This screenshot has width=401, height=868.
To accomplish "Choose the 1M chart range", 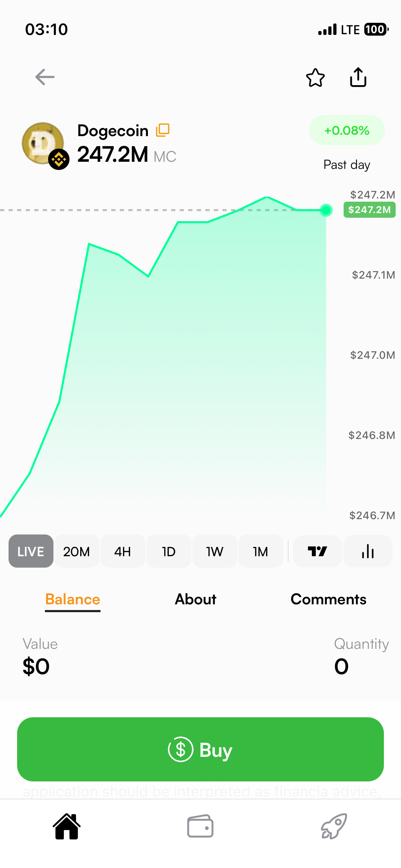I will [x=261, y=551].
